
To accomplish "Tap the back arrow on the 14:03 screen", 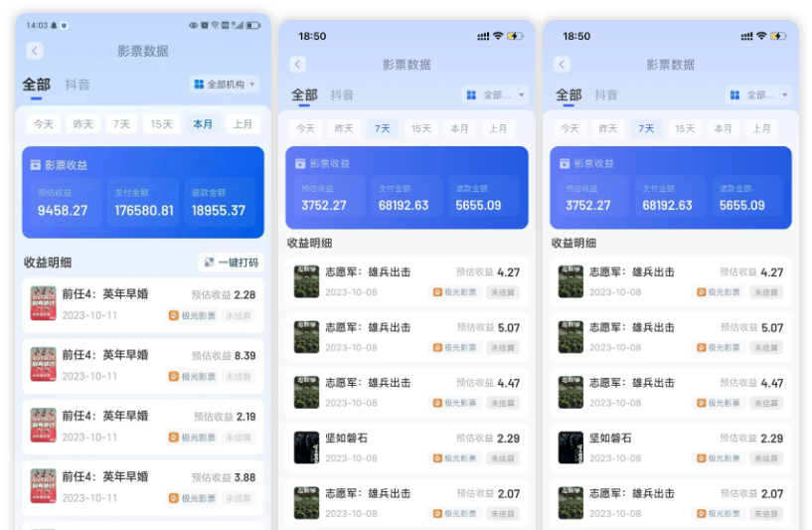I will click(35, 51).
